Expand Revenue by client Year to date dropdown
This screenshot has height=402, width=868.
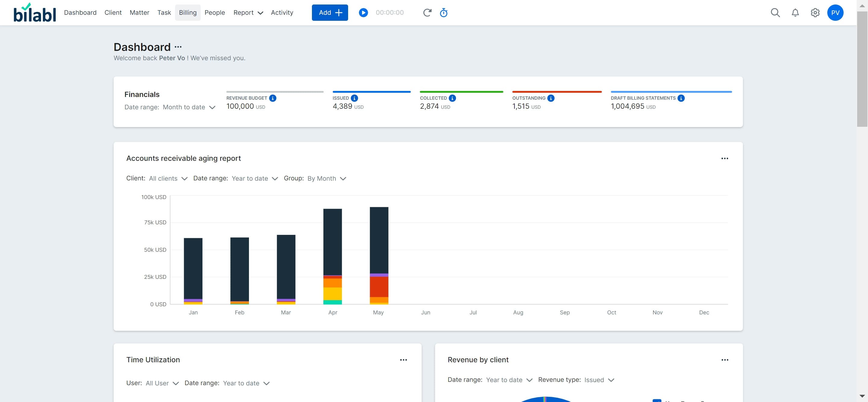(x=509, y=380)
